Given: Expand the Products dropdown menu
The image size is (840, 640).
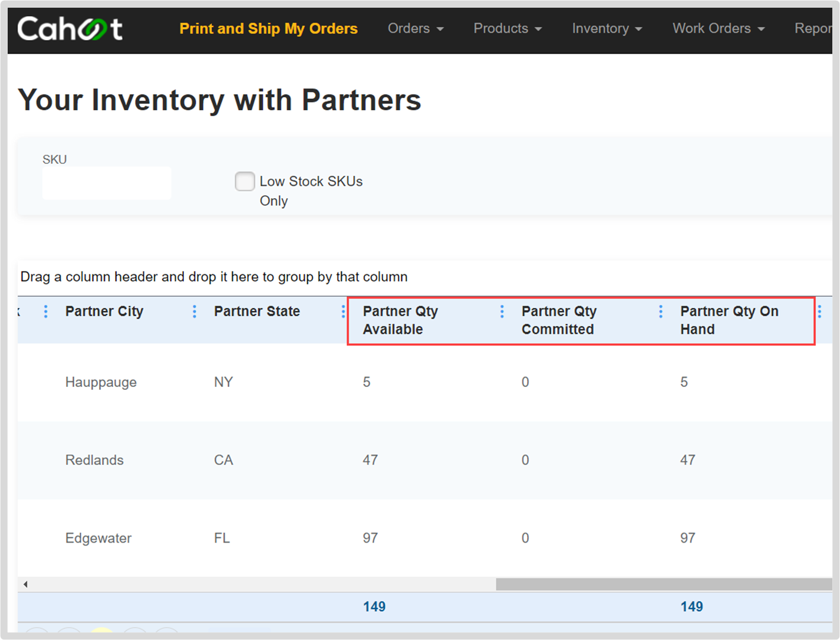Looking at the screenshot, I should pos(508,28).
